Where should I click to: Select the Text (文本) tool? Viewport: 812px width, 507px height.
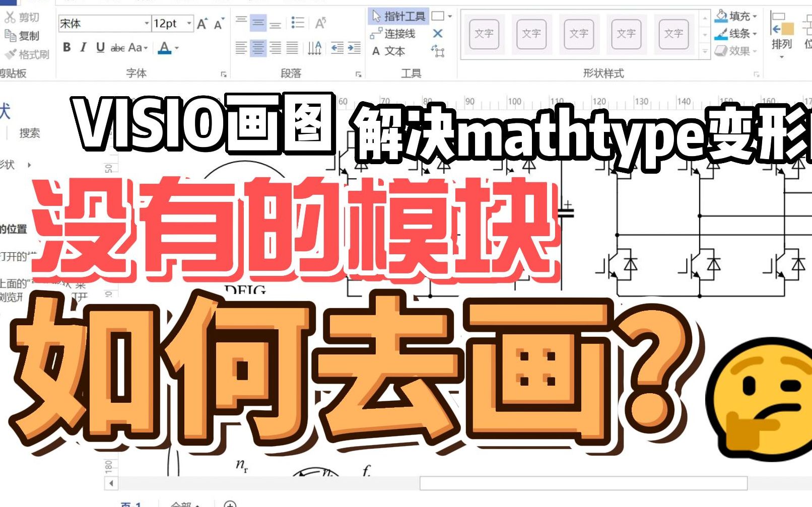click(388, 51)
